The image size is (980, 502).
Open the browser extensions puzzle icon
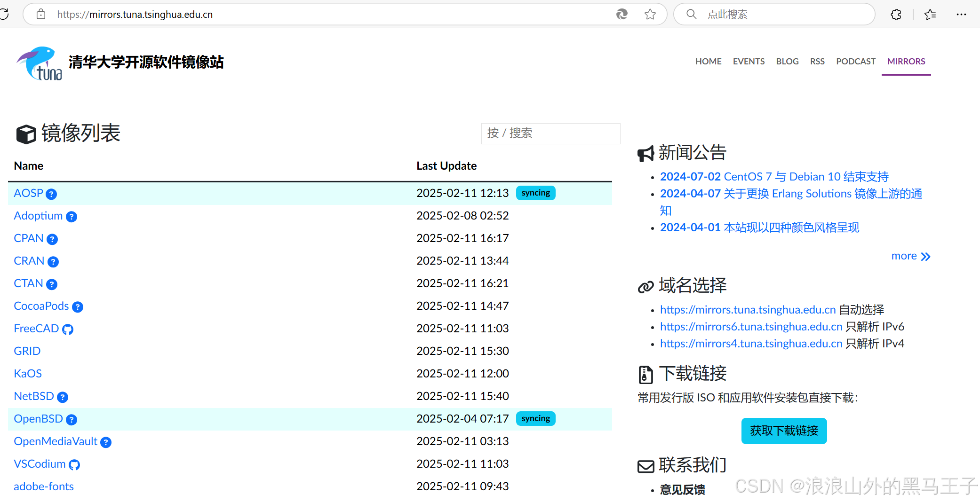(x=896, y=15)
